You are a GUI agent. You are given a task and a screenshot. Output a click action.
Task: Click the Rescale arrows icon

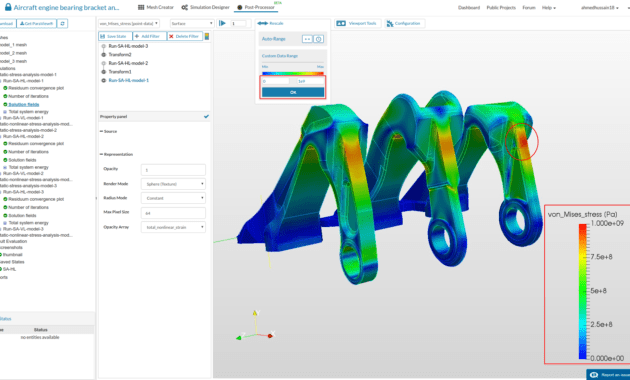262,23
